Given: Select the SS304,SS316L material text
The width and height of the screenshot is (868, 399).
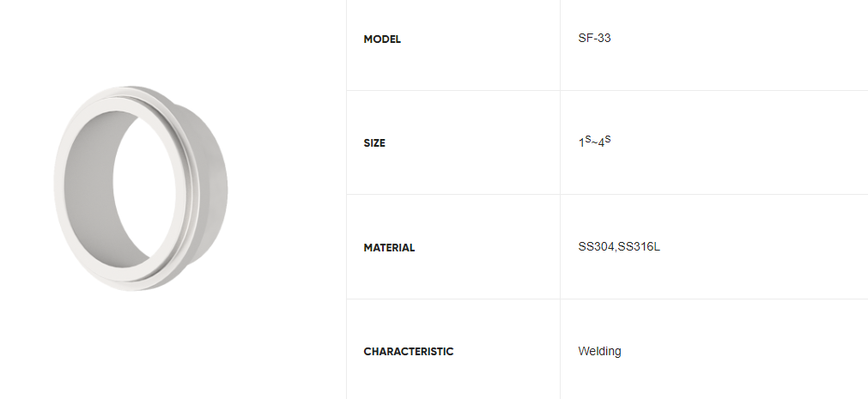Looking at the screenshot, I should pos(619,247).
